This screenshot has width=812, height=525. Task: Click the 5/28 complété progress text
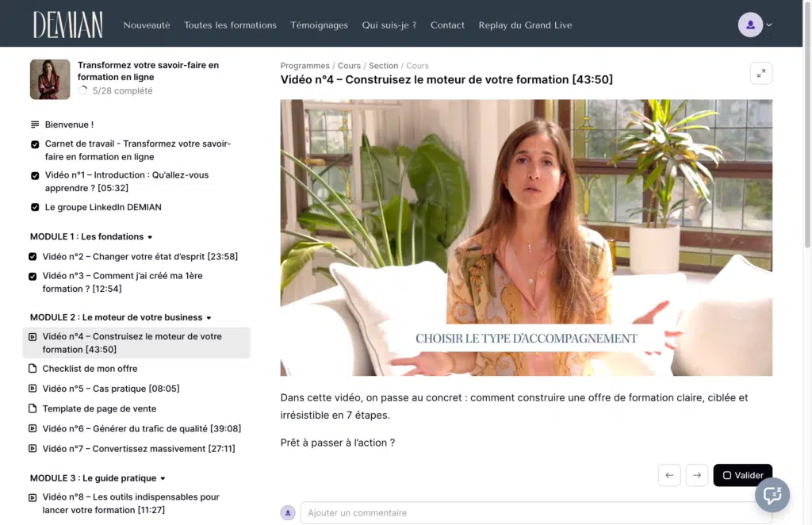click(x=123, y=90)
